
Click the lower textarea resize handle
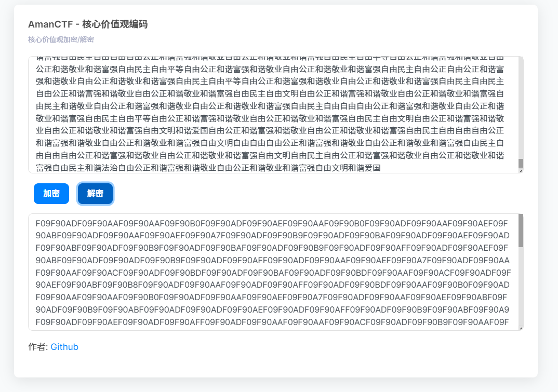(521, 328)
